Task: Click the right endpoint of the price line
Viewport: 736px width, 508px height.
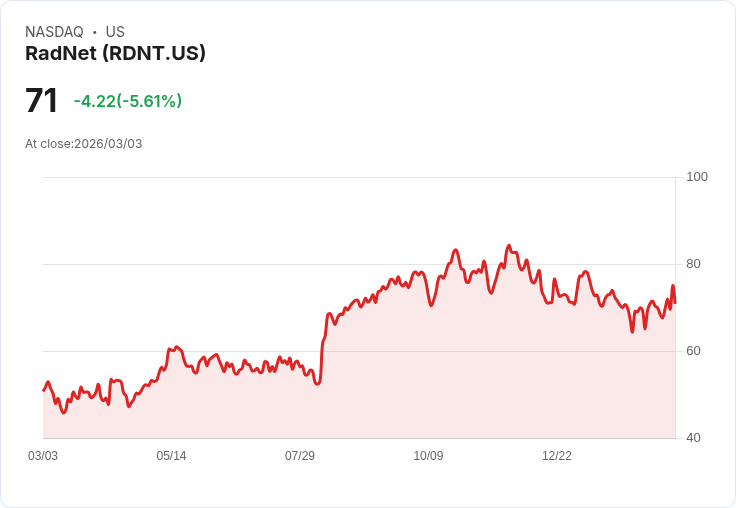Action: (x=675, y=302)
